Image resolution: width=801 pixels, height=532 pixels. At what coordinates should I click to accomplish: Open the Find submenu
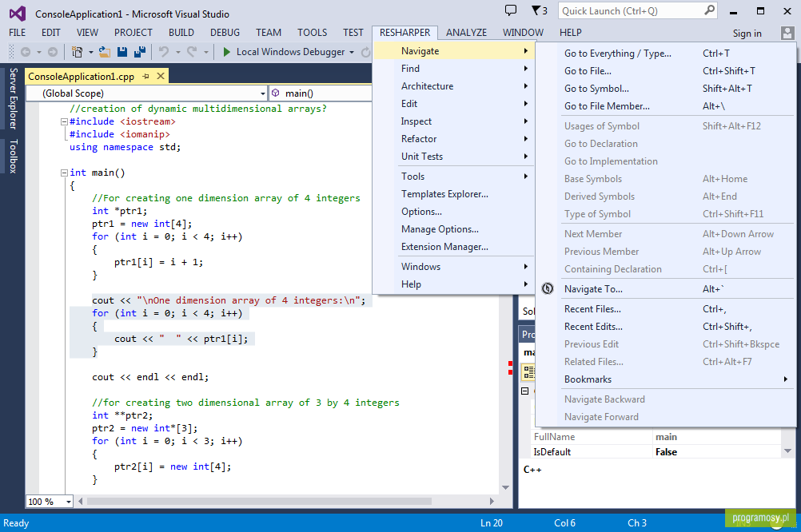tap(453, 69)
